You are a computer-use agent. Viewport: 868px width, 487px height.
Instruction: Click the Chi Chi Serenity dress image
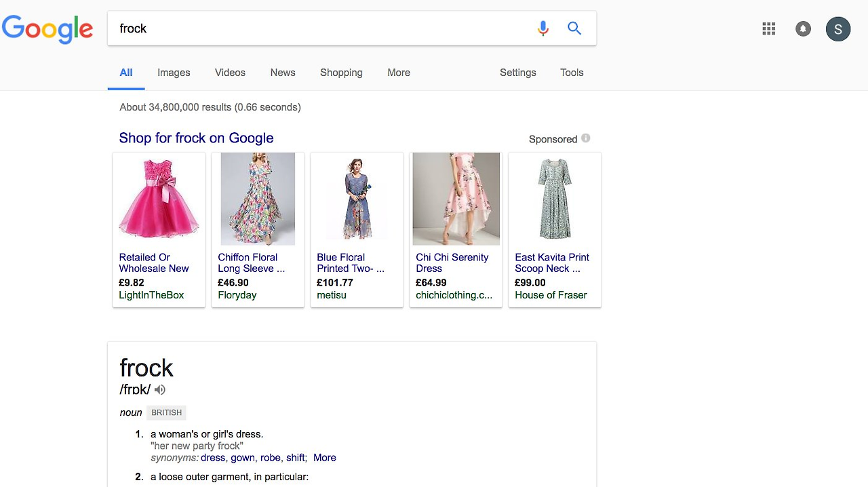pyautogui.click(x=456, y=199)
